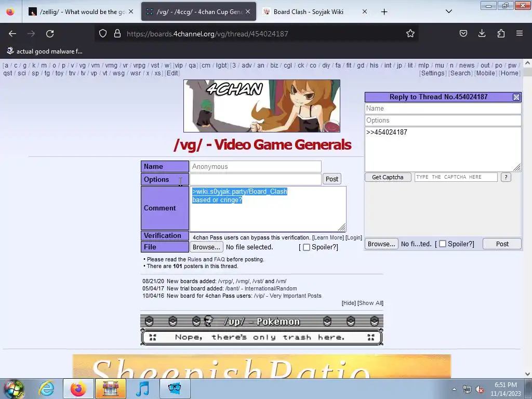532x399 pixels.
Task: Close the /vg/ - /4ccg/ tab
Action: point(248,11)
